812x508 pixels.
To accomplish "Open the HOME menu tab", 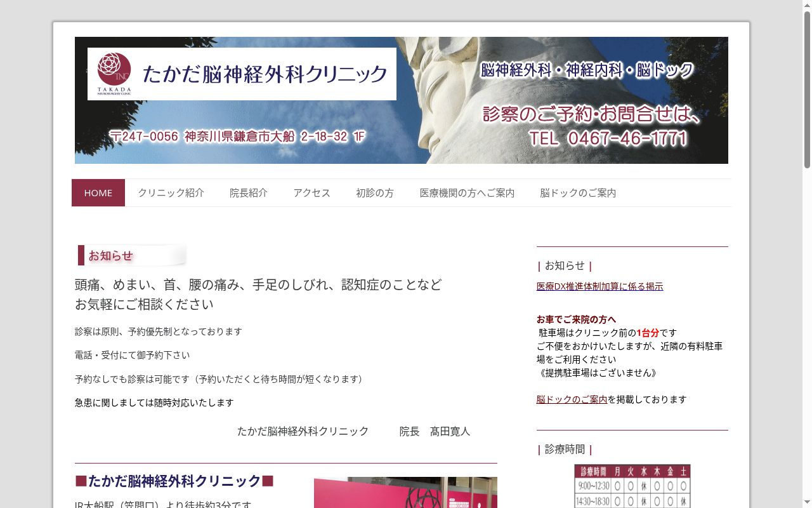I will click(98, 193).
